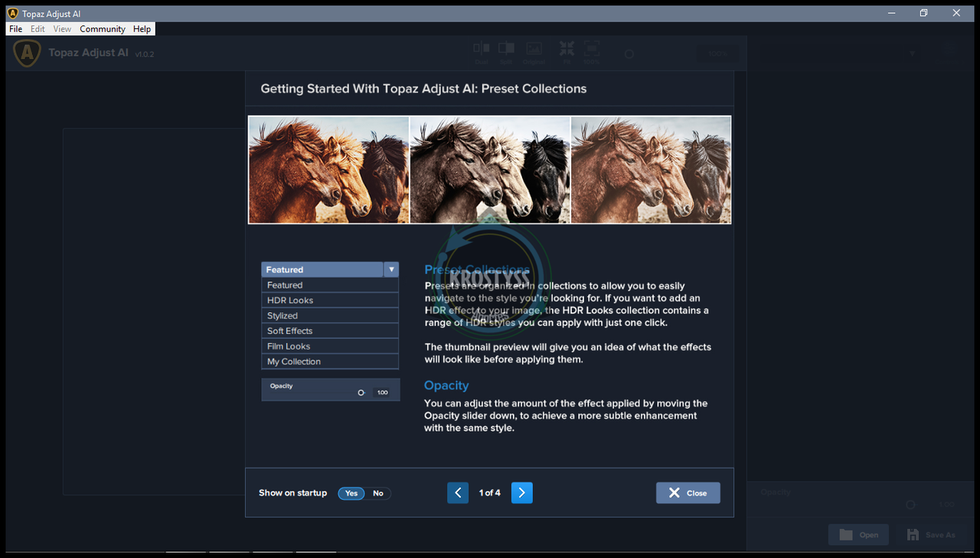The width and height of the screenshot is (980, 558).
Task: Click the Save As button
Action: point(930,534)
